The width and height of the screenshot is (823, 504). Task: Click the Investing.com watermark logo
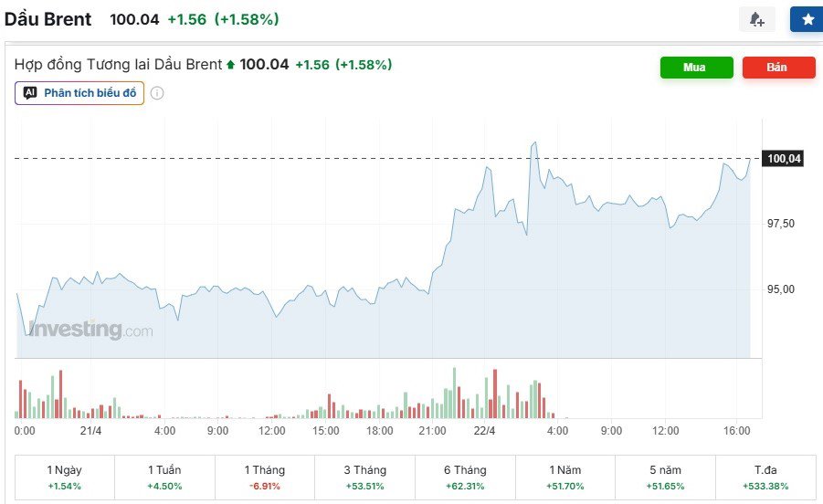pyautogui.click(x=90, y=330)
